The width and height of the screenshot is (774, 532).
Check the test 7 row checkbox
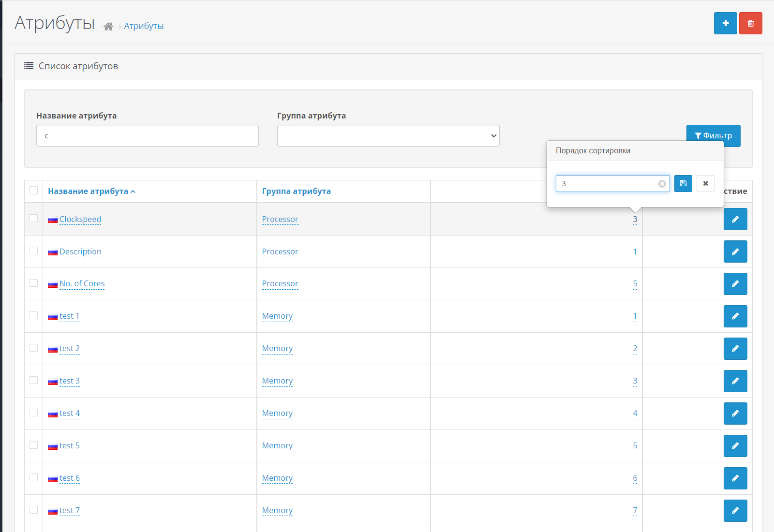33,510
